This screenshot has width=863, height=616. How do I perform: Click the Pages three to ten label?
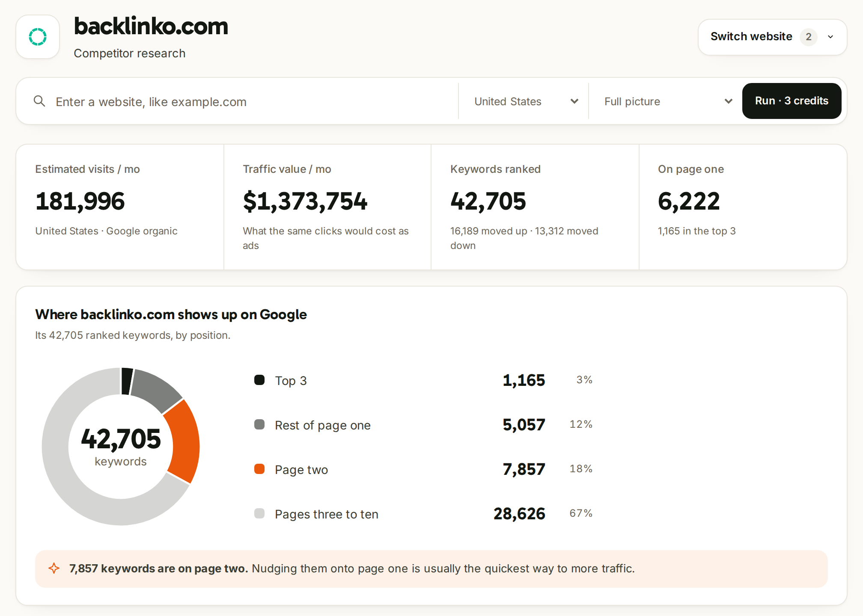click(327, 514)
